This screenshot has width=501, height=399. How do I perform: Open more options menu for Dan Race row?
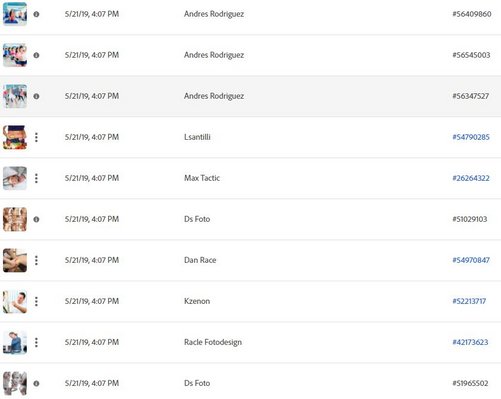[36, 260]
